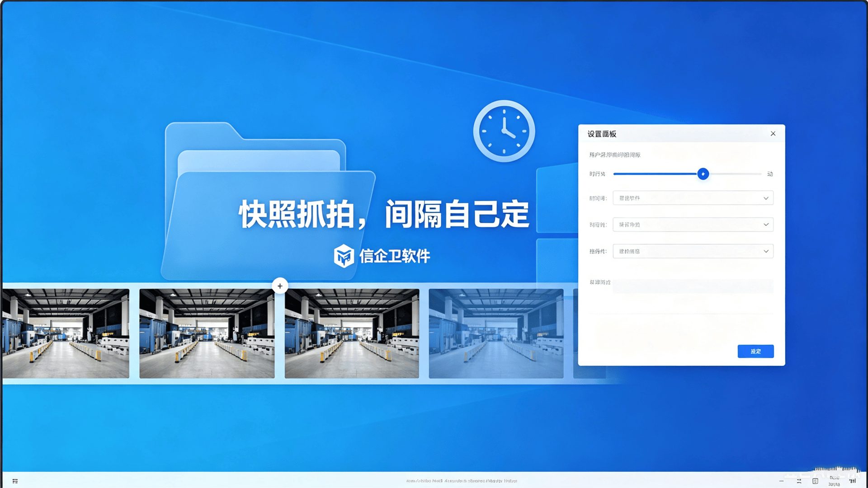The width and height of the screenshot is (868, 488).
Task: Select the clock icon above the settings panel
Action: coord(504,131)
